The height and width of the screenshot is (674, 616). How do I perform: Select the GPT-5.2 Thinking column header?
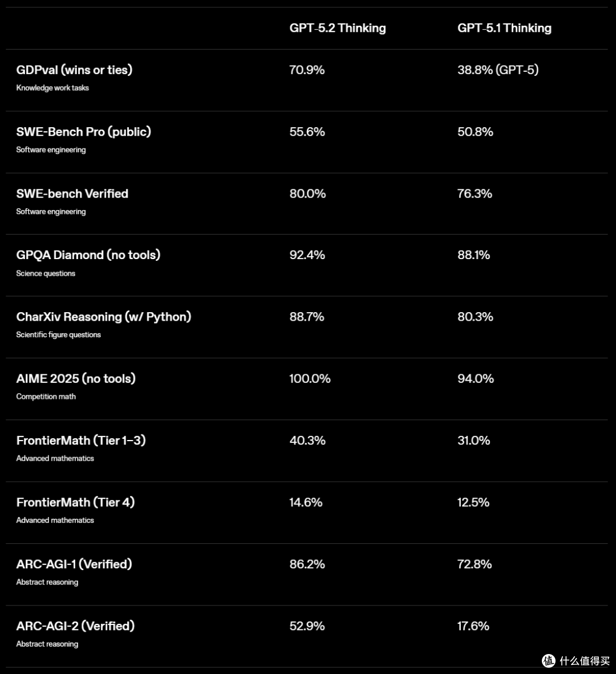pos(338,29)
